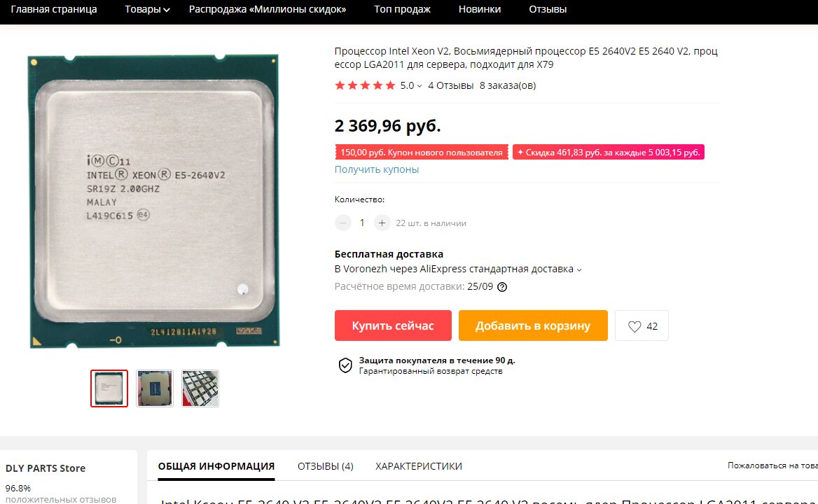
Task: Open the Топ продаж menu item
Action: point(402,9)
